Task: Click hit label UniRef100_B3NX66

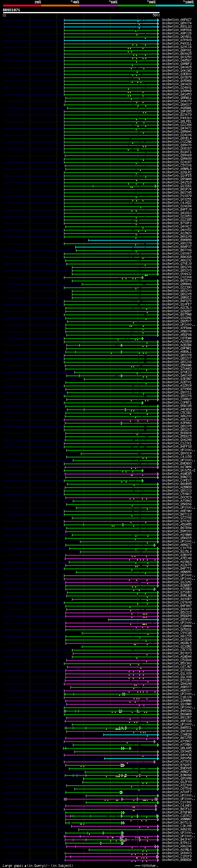Action: [176, 775]
